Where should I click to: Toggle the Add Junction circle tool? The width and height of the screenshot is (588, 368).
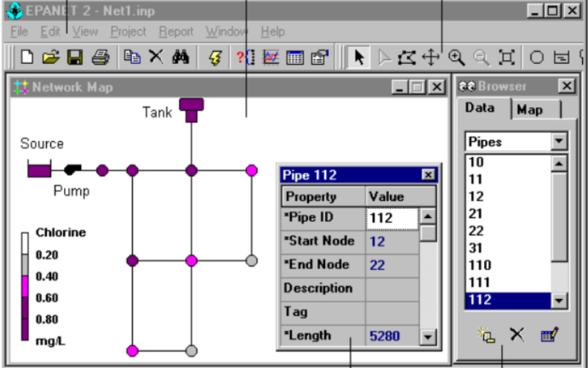click(x=538, y=58)
